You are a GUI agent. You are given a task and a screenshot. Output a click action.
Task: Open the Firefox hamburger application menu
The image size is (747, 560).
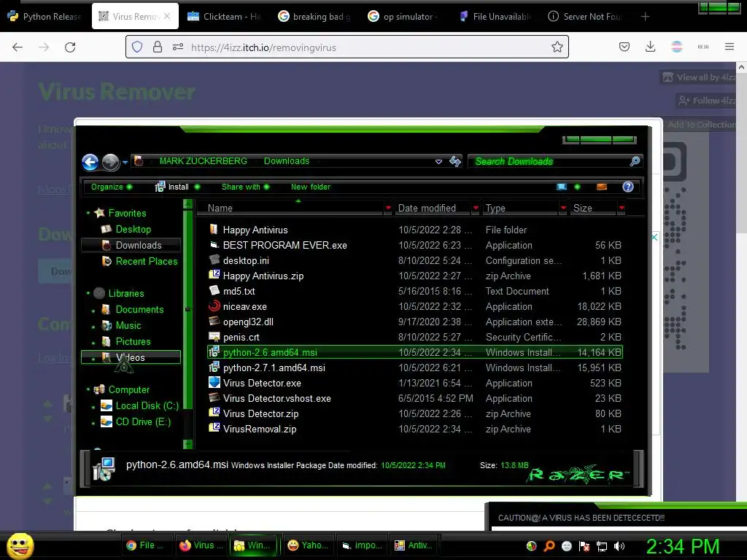[729, 47]
